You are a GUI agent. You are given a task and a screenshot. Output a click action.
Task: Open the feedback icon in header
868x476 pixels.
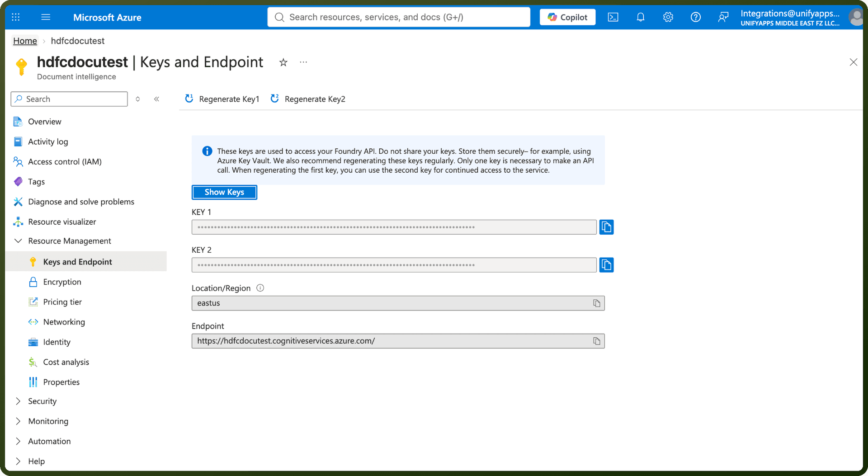click(723, 17)
